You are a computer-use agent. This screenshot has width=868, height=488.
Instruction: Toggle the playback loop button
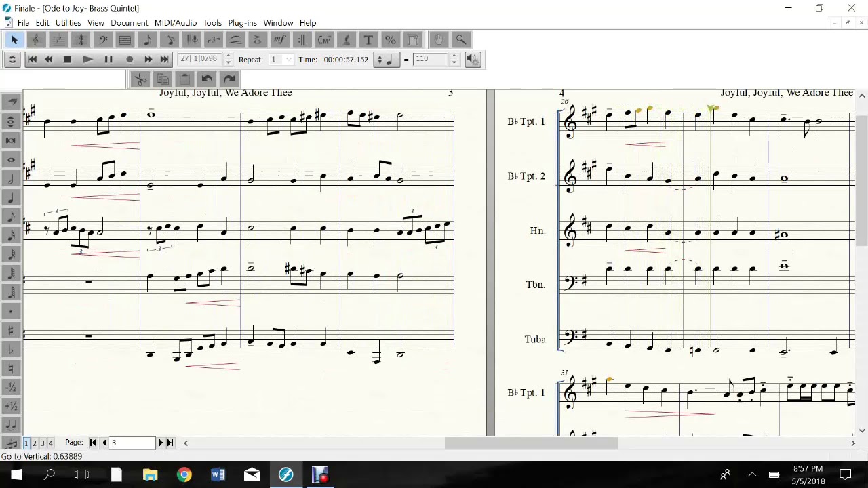point(12,60)
